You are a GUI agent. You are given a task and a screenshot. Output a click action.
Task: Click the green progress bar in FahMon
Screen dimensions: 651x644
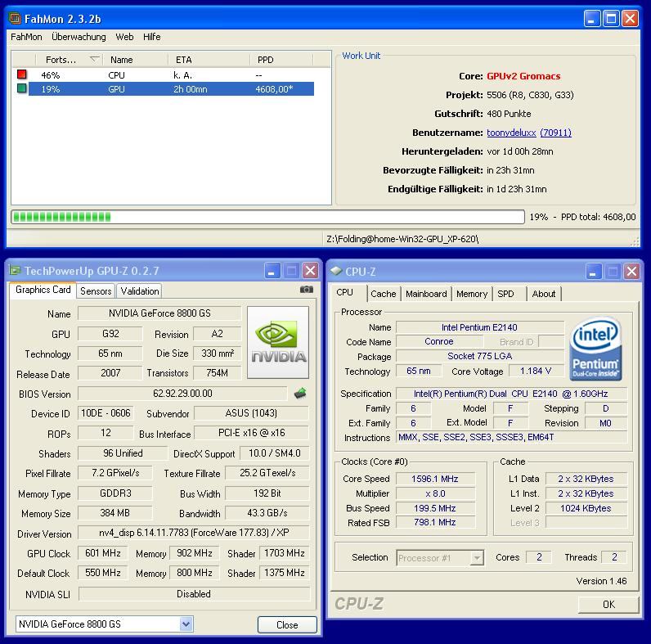coord(267,217)
